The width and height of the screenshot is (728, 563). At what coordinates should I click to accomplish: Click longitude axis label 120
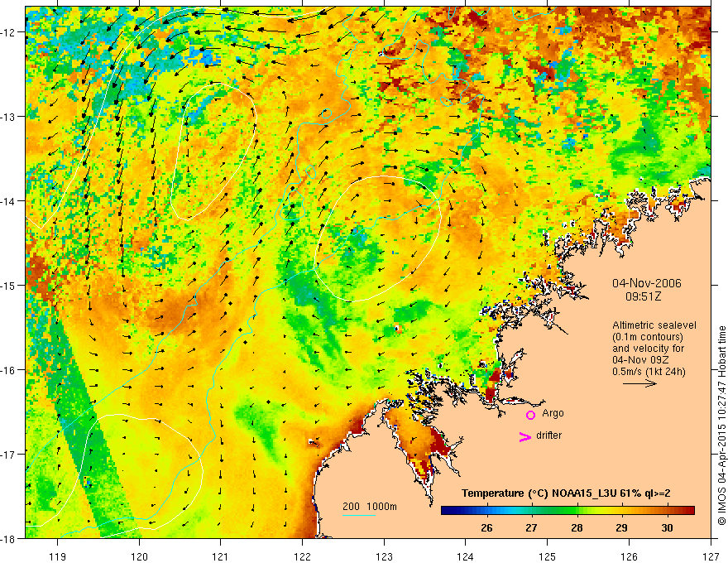pyautogui.click(x=139, y=556)
